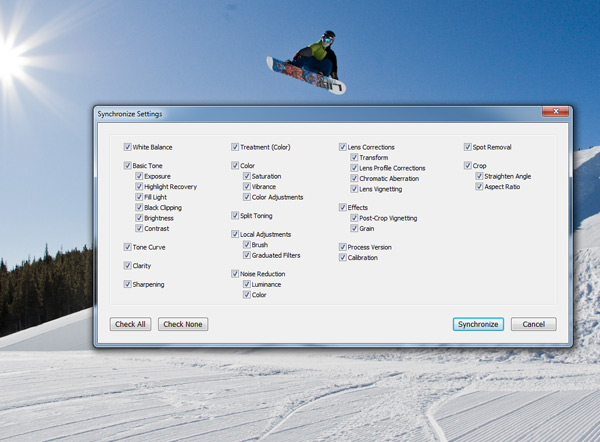Uncheck the Clarity option
Image resolution: width=600 pixels, height=442 pixels.
pos(127,266)
